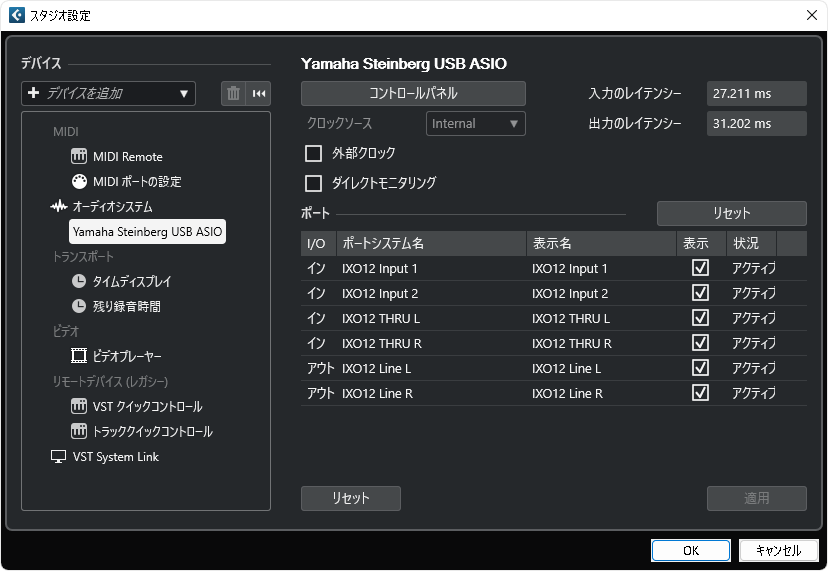Click the video player film icon
The width and height of the screenshot is (828, 571).
[x=79, y=355]
